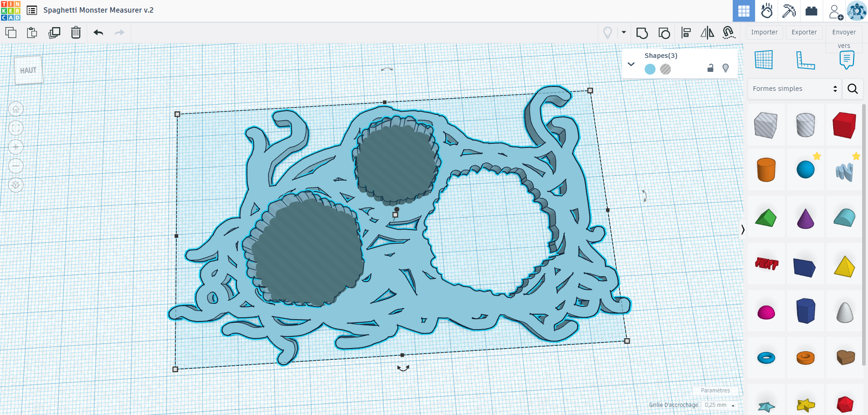Click the Group shapes icon
Viewport: 868px width, 415px height.
pos(642,33)
